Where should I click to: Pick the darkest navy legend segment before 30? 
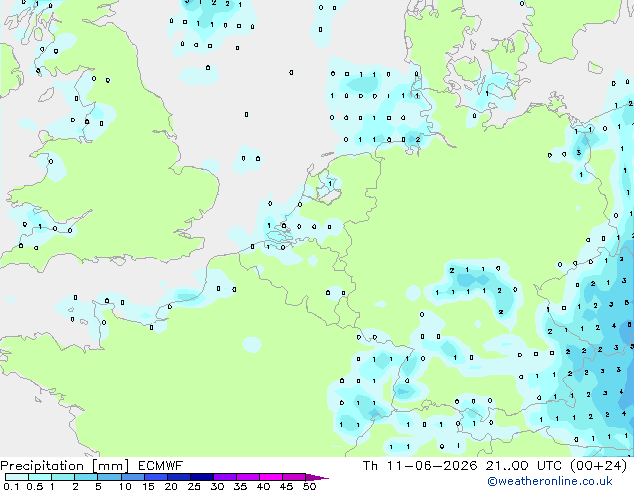point(202,477)
